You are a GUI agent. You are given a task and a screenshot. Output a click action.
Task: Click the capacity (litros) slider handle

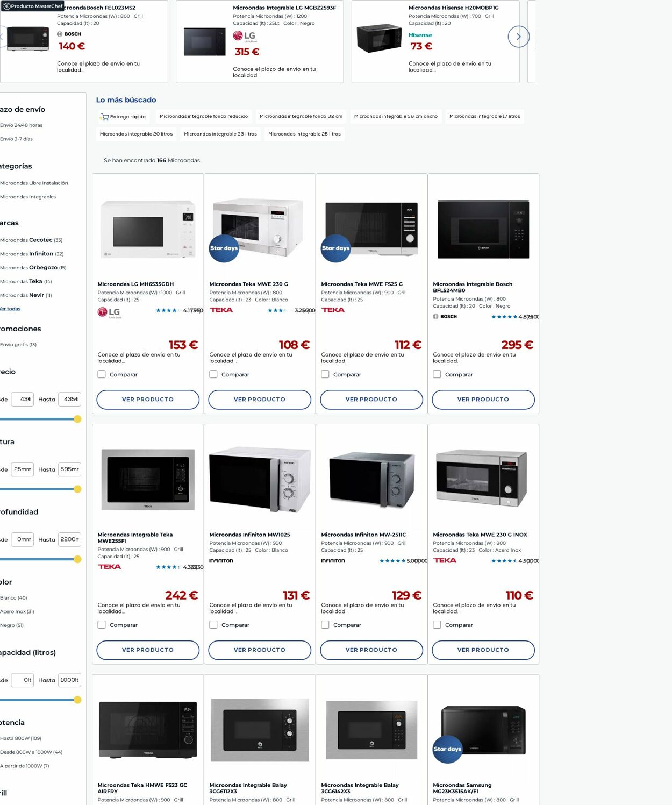pos(77,700)
